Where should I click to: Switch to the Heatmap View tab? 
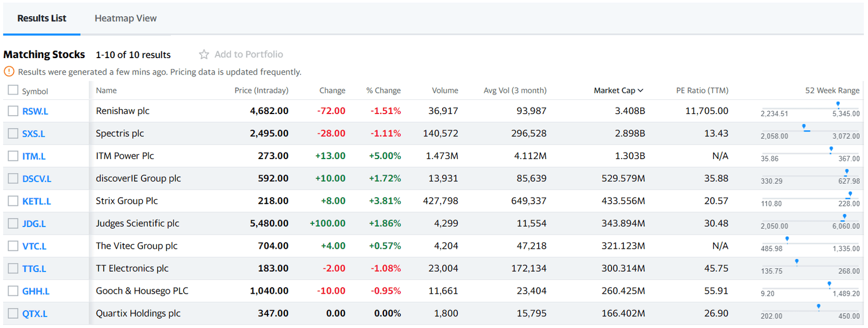pos(125,18)
